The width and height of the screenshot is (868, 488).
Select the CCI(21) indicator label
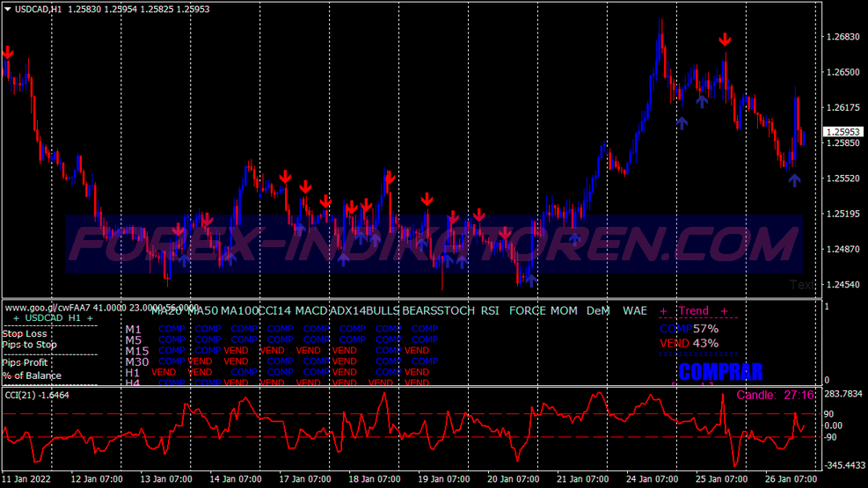point(38,395)
